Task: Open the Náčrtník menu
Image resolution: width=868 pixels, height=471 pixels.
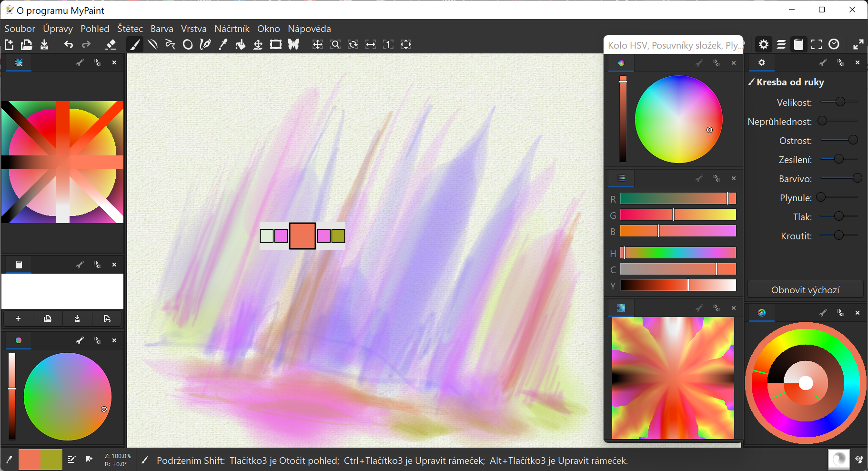Action: [x=232, y=29]
